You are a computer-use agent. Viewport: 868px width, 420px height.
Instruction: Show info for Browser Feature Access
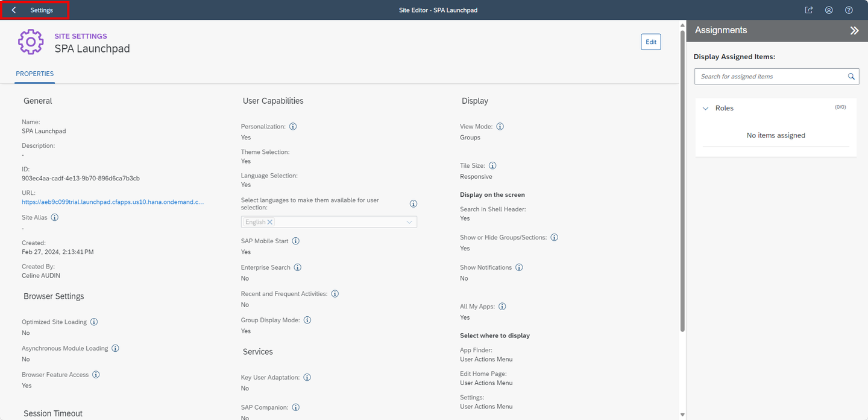point(96,375)
